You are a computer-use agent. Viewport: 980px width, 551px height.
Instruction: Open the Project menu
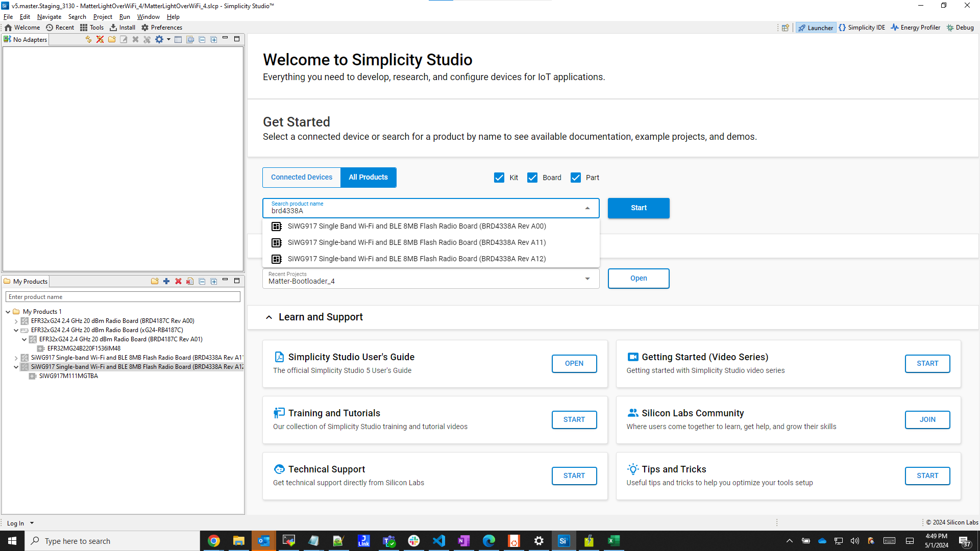(103, 17)
